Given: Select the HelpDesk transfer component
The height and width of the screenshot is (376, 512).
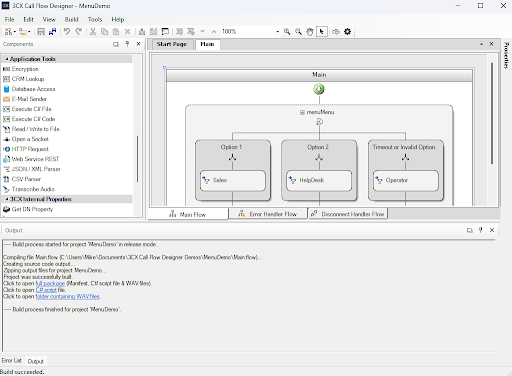Looking at the screenshot, I should [x=319, y=180].
